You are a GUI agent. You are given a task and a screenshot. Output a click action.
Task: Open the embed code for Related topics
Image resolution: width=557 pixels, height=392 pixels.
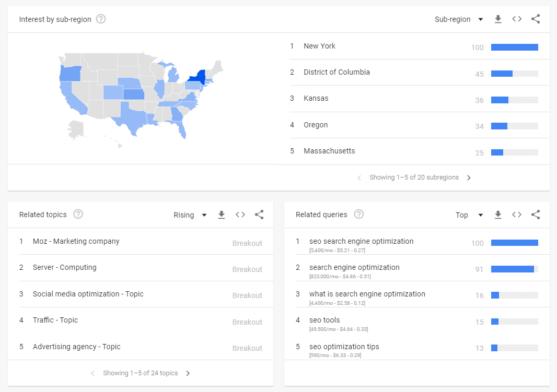coord(240,215)
